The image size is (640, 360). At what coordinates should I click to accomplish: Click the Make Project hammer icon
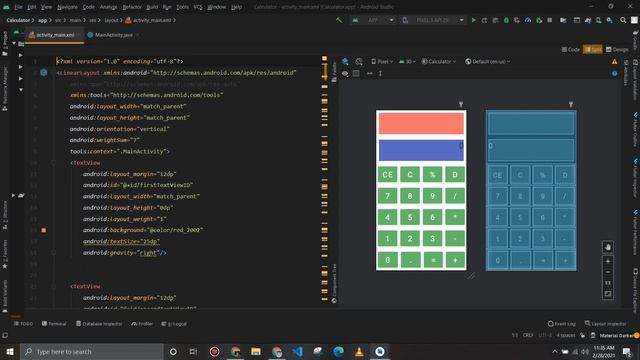(x=339, y=20)
